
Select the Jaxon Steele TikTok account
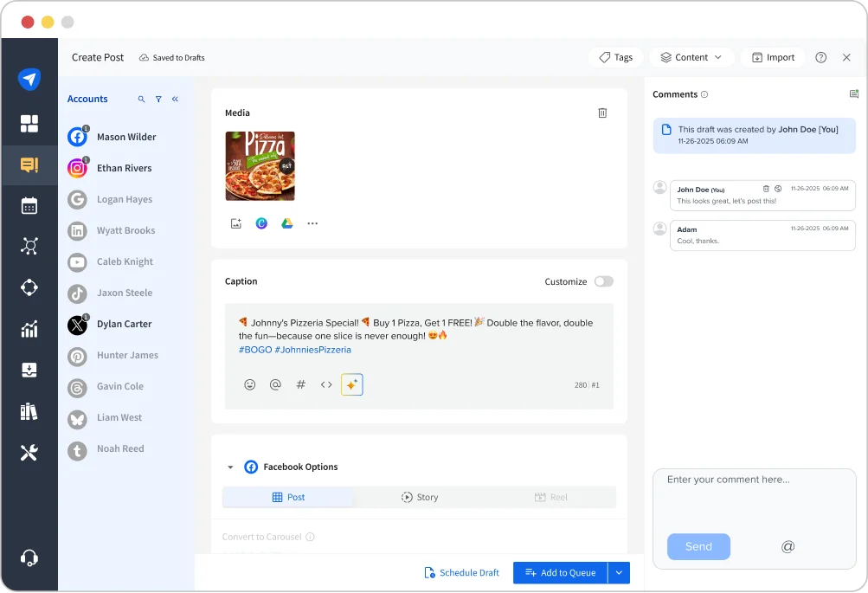point(110,293)
